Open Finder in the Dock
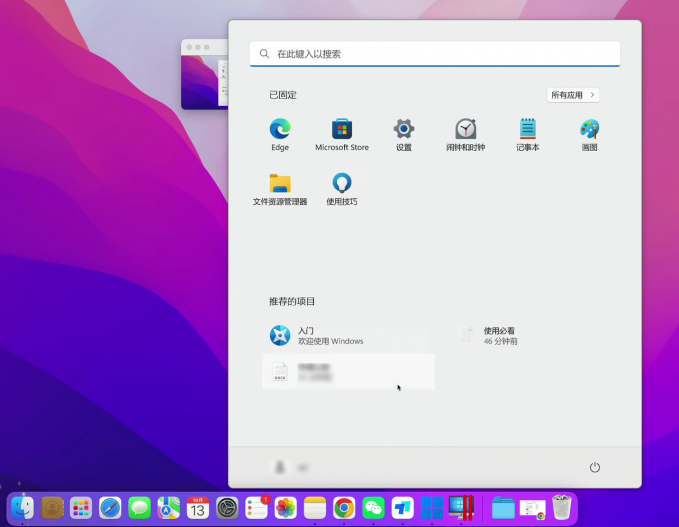 (x=23, y=508)
